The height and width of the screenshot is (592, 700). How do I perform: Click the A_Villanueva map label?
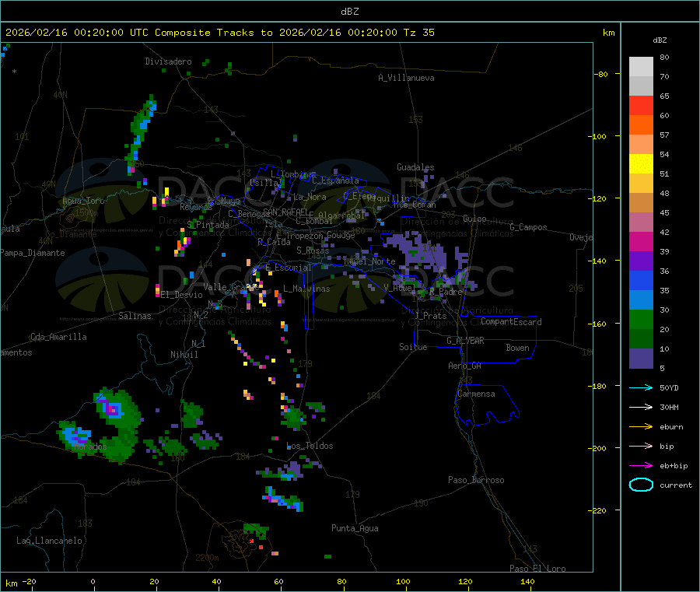(x=406, y=78)
